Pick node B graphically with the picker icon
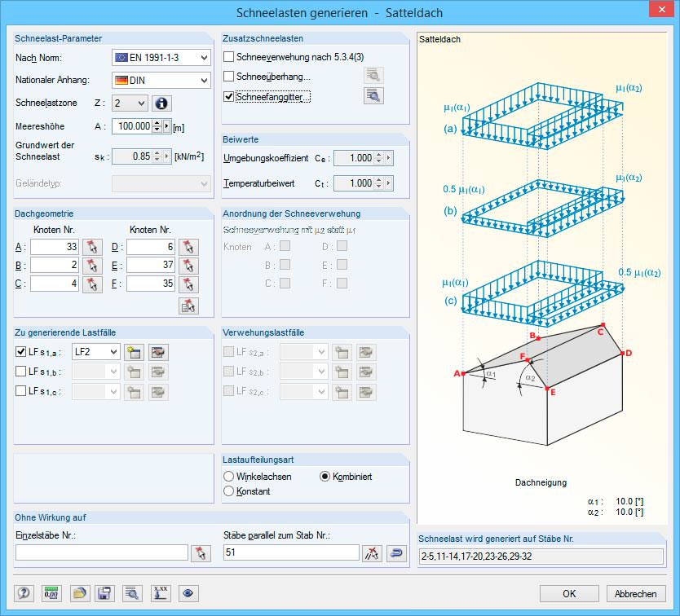This screenshot has width=680, height=616. pos(92,266)
